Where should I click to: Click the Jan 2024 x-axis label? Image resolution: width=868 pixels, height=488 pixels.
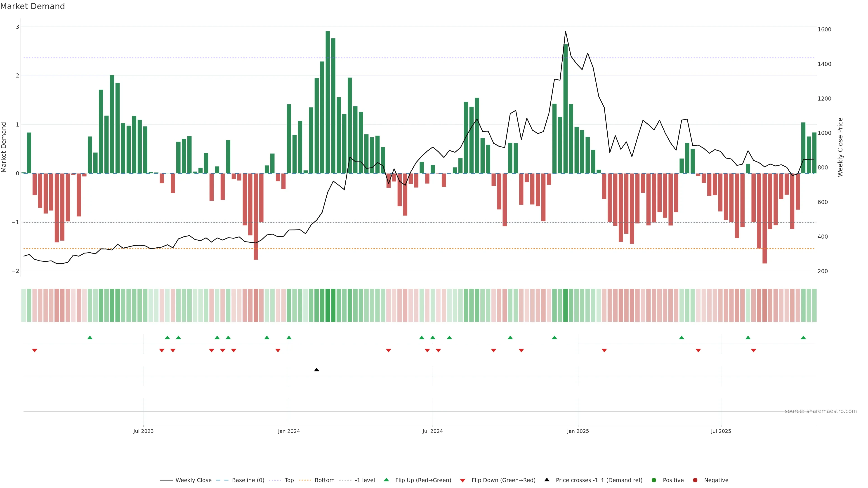(289, 431)
